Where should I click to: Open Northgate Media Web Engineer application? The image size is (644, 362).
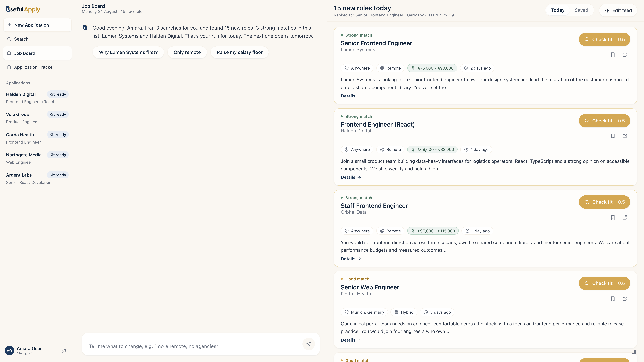(x=37, y=158)
